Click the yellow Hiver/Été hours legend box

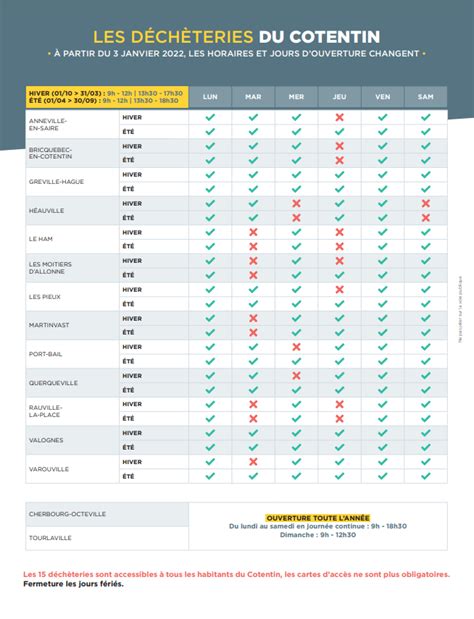click(x=107, y=97)
